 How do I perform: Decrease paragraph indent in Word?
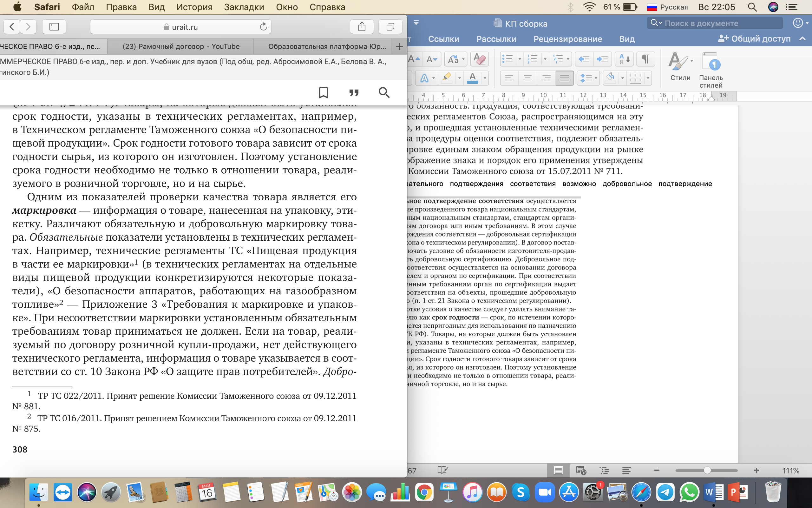click(584, 59)
